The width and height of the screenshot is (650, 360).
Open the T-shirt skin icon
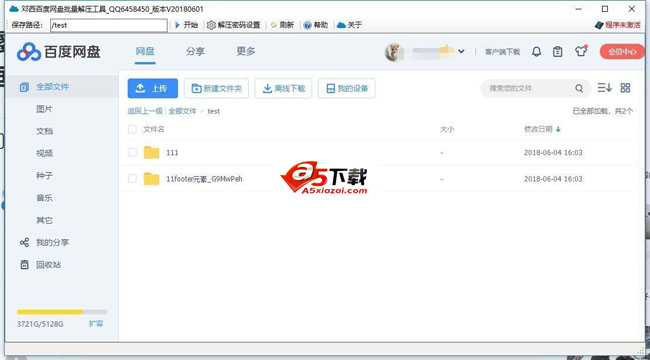click(581, 51)
